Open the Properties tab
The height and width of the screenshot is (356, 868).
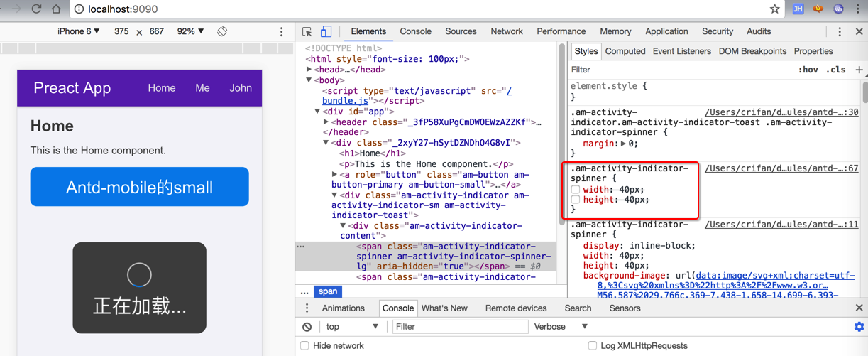[813, 51]
